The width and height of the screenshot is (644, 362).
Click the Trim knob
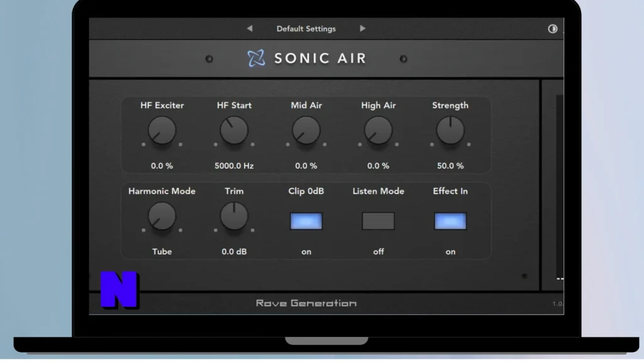(234, 216)
